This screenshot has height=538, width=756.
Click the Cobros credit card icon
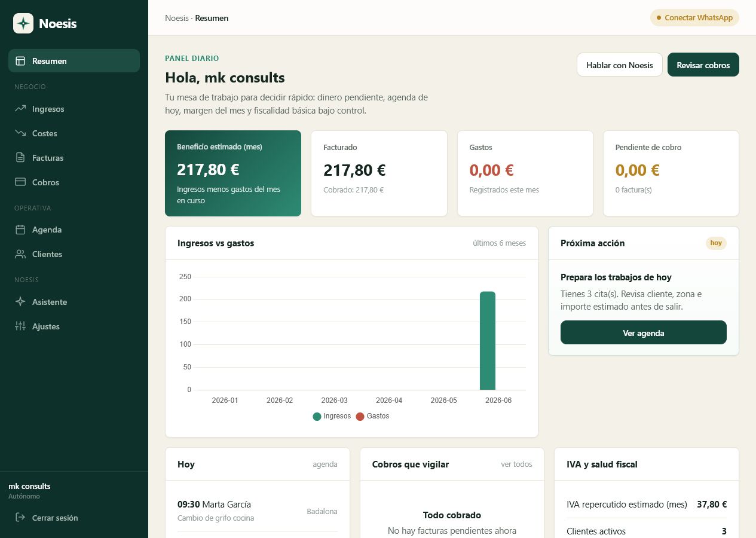20,182
